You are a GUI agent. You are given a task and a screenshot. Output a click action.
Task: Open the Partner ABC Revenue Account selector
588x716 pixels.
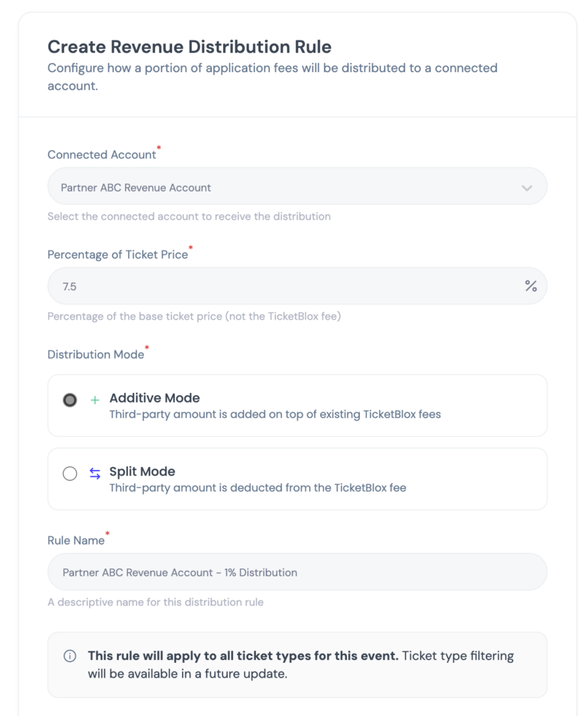coord(280,187)
